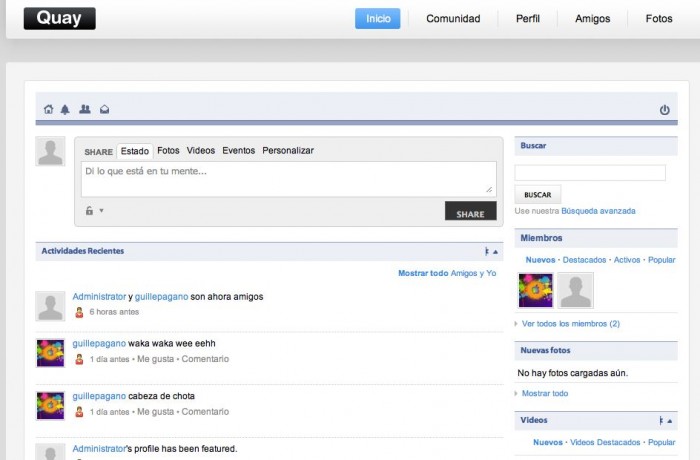Open the inbox envelope icon
The height and width of the screenshot is (460, 700).
click(104, 109)
